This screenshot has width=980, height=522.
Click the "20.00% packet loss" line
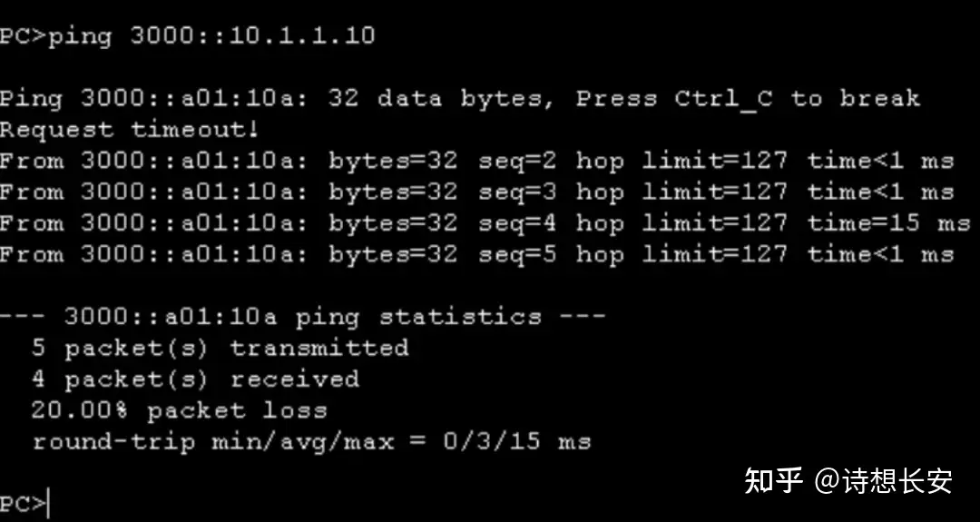[179, 410]
